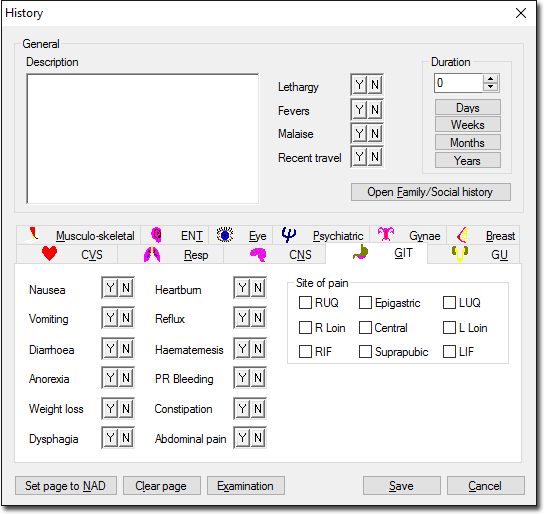Image resolution: width=544 pixels, height=514 pixels.
Task: Click the kidneys GU icon
Action: click(x=460, y=254)
